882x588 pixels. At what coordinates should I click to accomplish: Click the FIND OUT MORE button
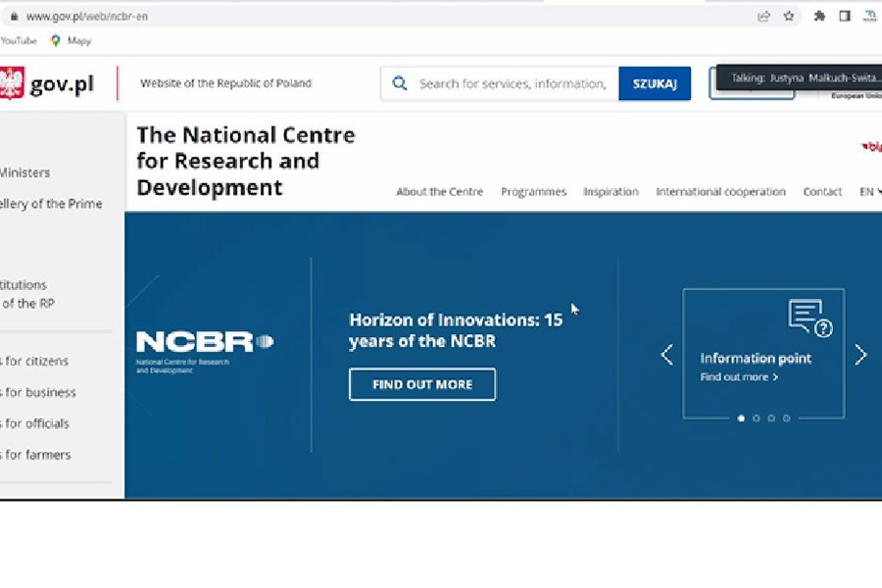point(422,384)
